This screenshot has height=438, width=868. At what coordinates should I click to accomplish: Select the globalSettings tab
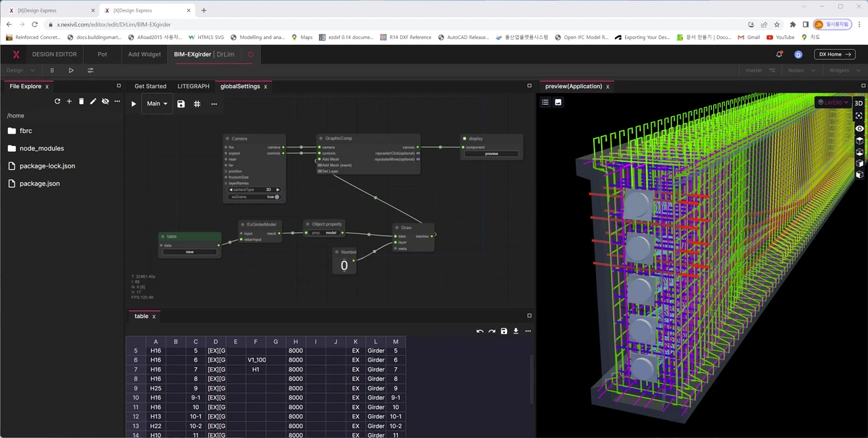pyautogui.click(x=239, y=86)
